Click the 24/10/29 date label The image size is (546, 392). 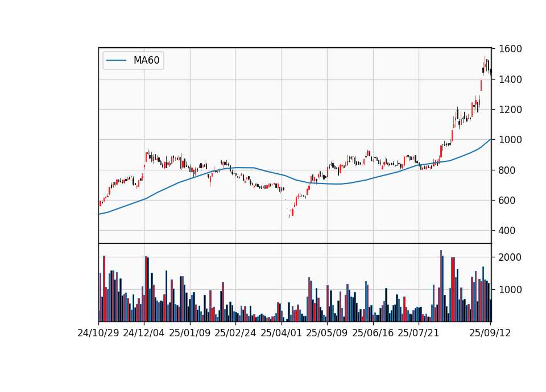[x=98, y=333]
